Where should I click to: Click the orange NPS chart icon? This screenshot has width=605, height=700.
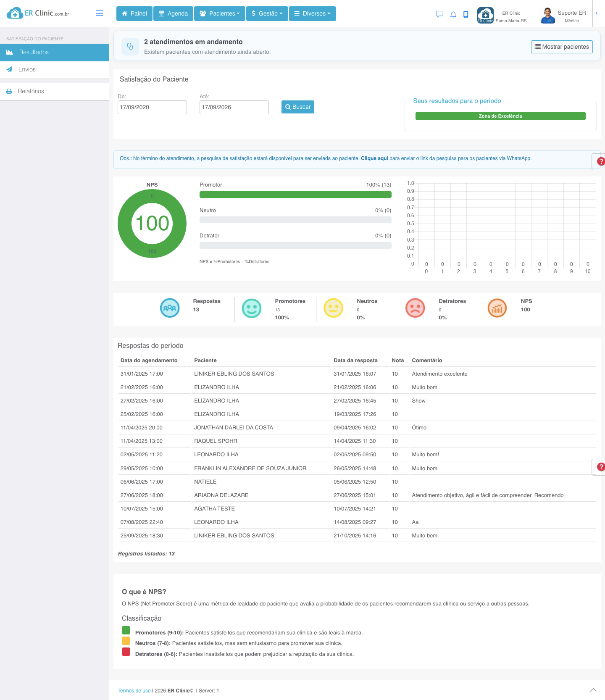coord(497,308)
